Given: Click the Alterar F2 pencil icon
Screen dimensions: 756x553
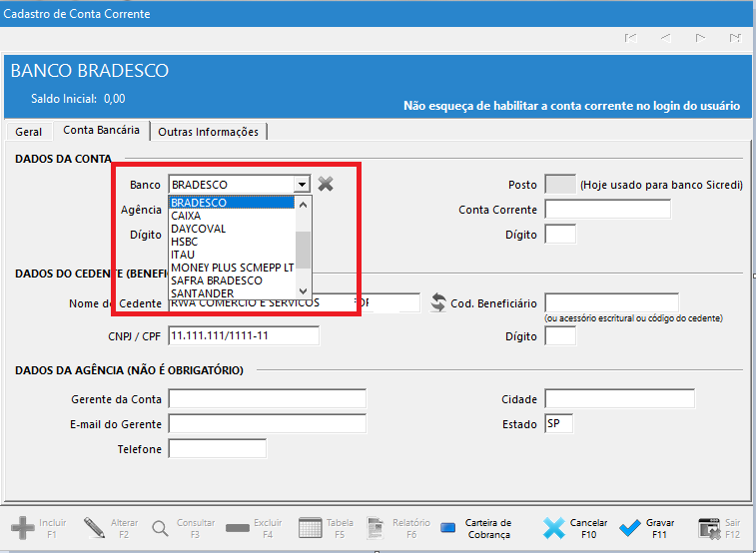Looking at the screenshot, I should pos(94,528).
